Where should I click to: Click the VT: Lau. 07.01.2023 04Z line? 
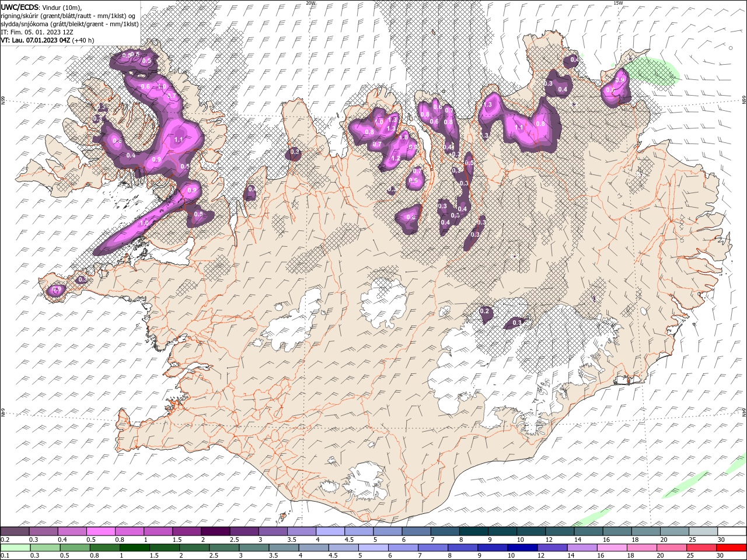(x=48, y=40)
